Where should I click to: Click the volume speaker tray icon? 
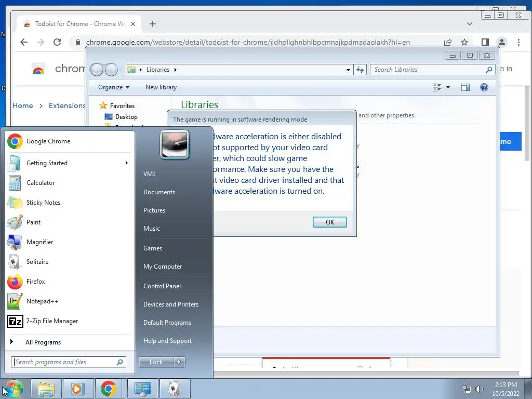[480, 389]
